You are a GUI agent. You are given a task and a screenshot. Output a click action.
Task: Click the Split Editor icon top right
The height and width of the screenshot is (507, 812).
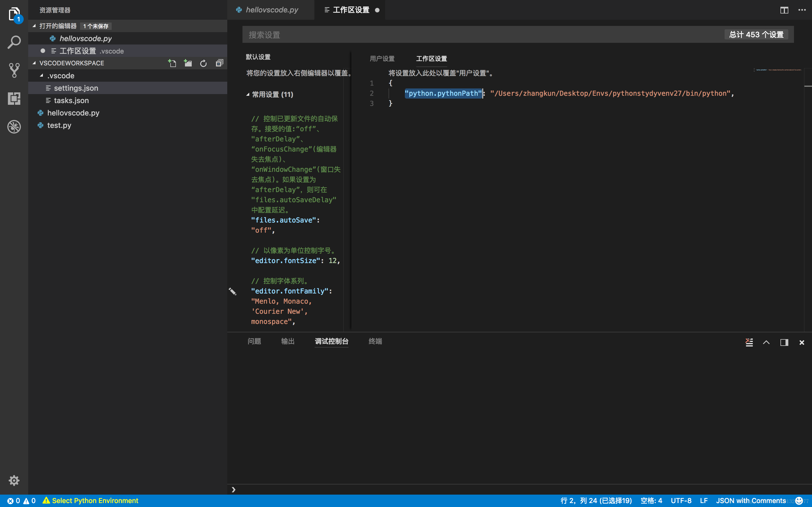(x=784, y=9)
